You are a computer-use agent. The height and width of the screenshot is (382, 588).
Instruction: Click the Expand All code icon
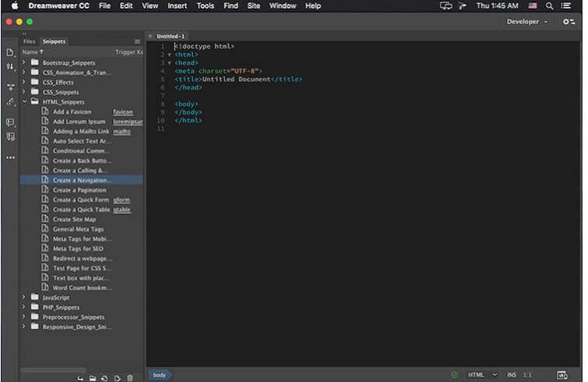pos(10,87)
